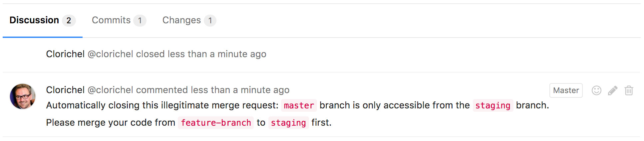Open Clorichel name link on the comment
Screen dimensions: 644x141
pos(65,90)
